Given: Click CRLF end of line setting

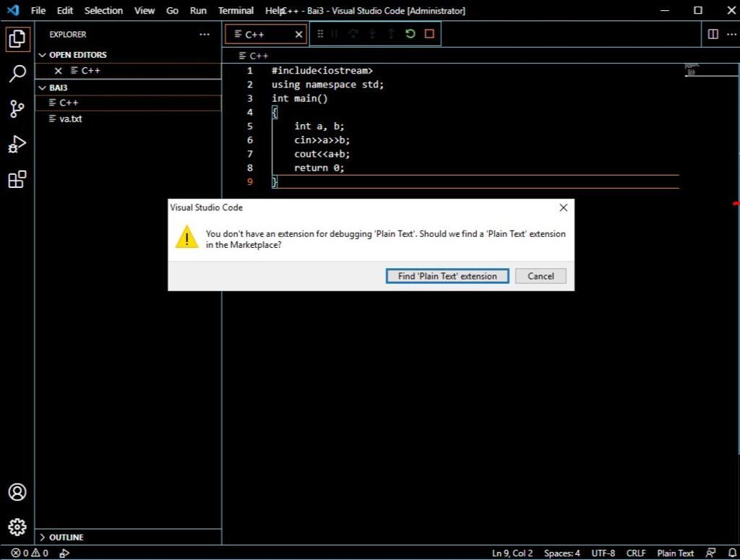Looking at the screenshot, I should [x=636, y=553].
